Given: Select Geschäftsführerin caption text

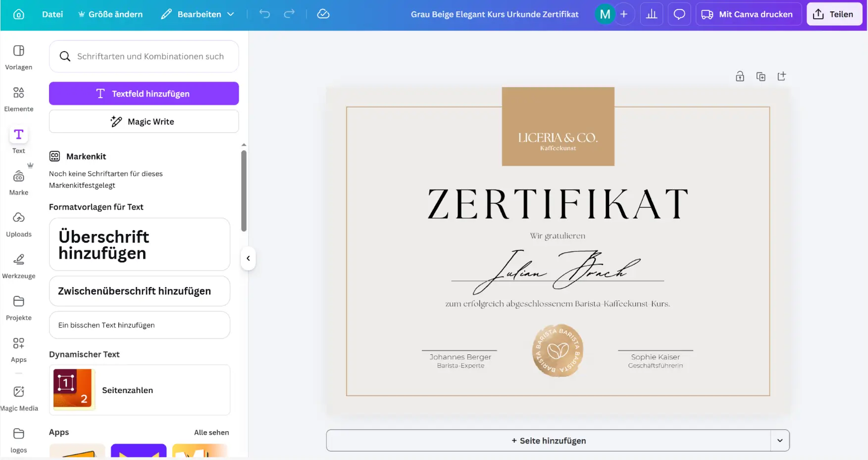Looking at the screenshot, I should pyautogui.click(x=656, y=366).
